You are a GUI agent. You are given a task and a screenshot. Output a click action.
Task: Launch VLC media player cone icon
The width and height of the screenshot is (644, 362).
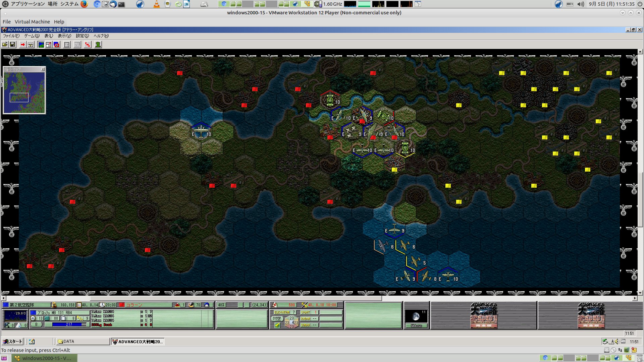point(157,4)
